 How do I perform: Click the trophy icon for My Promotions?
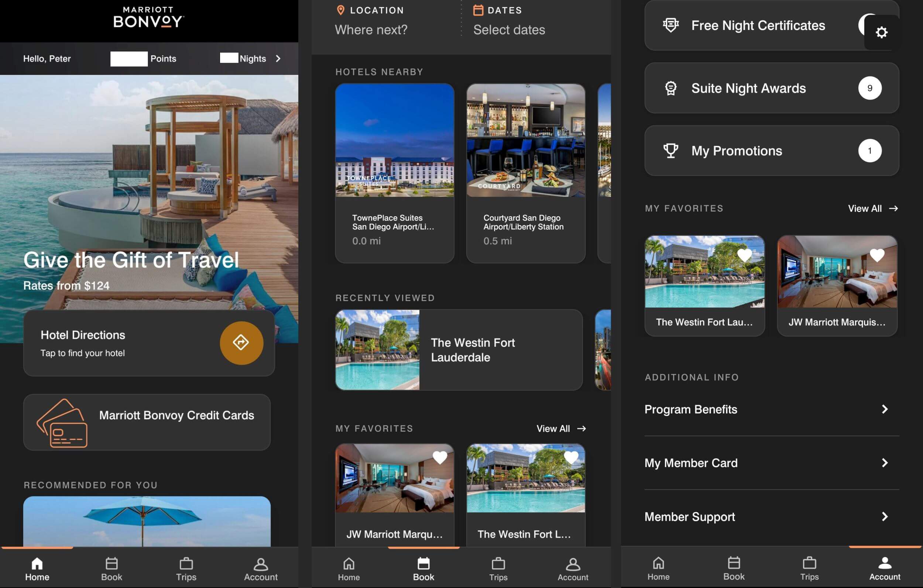[670, 151]
